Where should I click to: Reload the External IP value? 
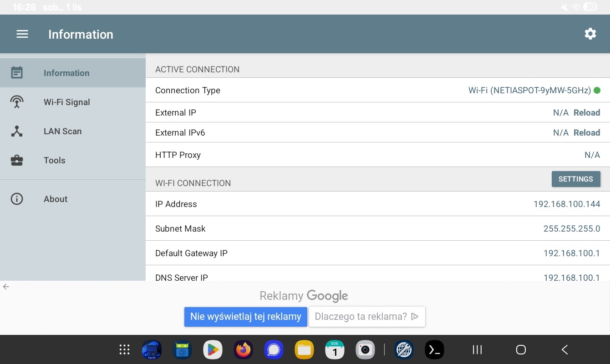pyautogui.click(x=586, y=112)
